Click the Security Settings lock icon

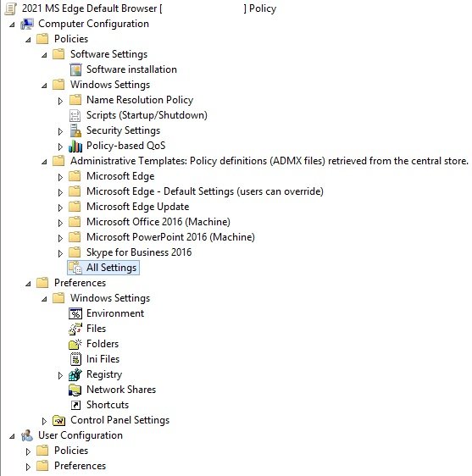click(75, 130)
